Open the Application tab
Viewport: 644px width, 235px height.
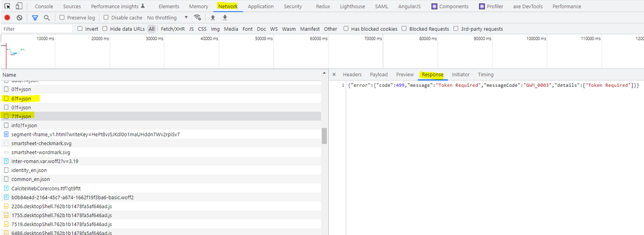(261, 6)
